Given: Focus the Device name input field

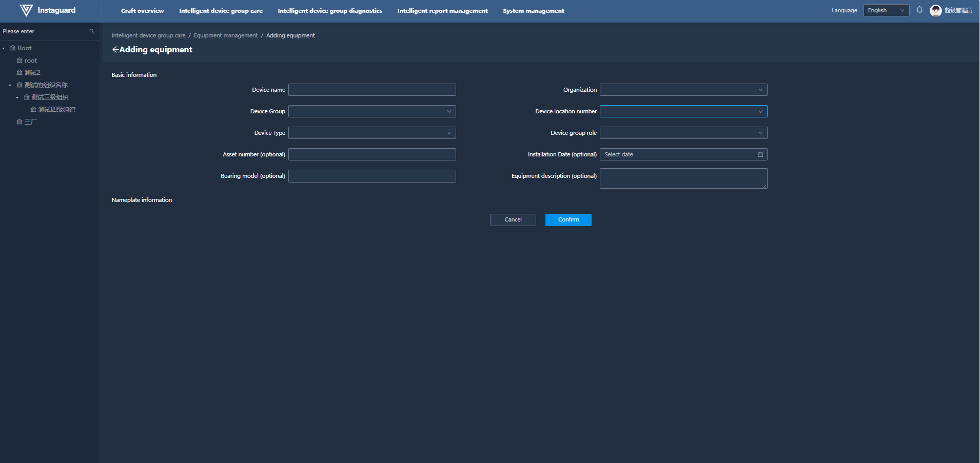Looking at the screenshot, I should tap(372, 90).
